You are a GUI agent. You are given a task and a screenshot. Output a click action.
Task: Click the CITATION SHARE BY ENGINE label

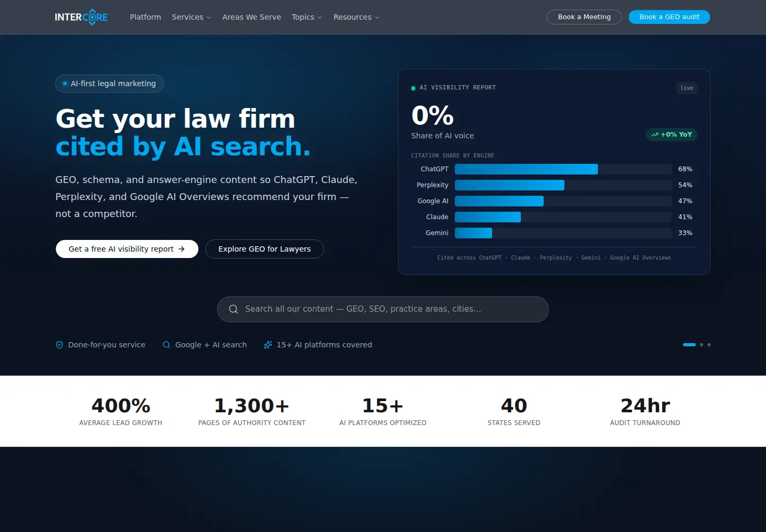[x=453, y=156]
